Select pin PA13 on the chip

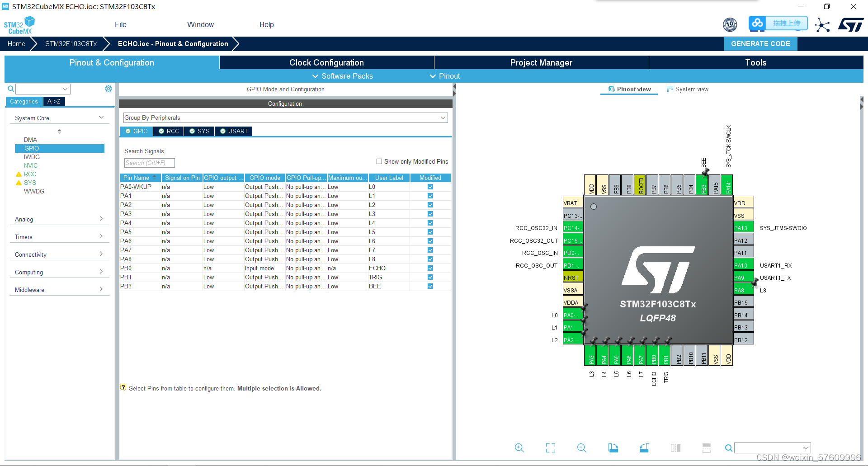[743, 228]
